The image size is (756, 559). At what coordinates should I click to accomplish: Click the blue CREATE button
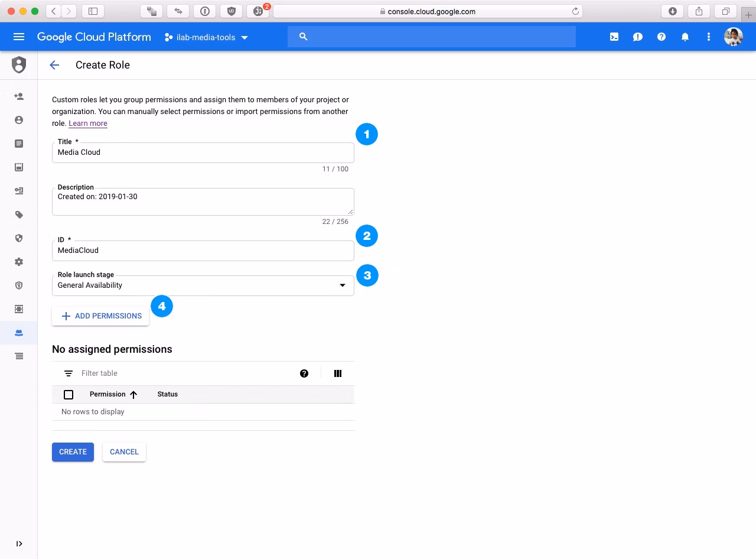[73, 451]
